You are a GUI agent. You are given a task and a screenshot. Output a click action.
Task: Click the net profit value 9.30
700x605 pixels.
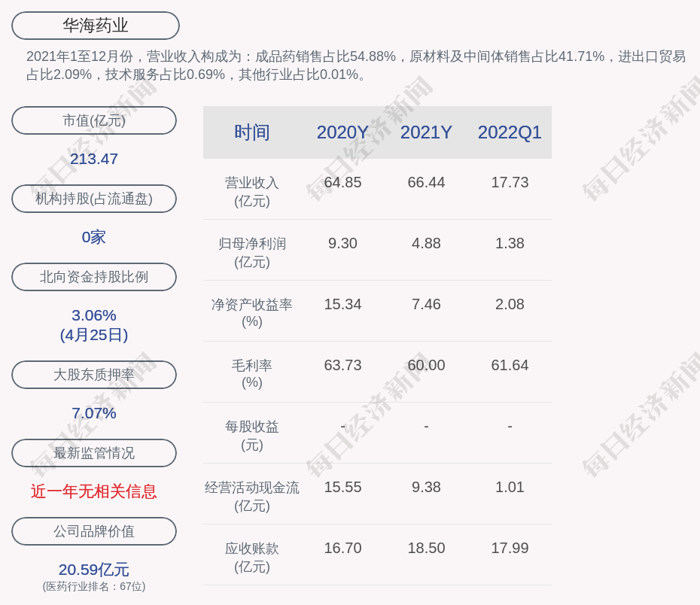[342, 243]
